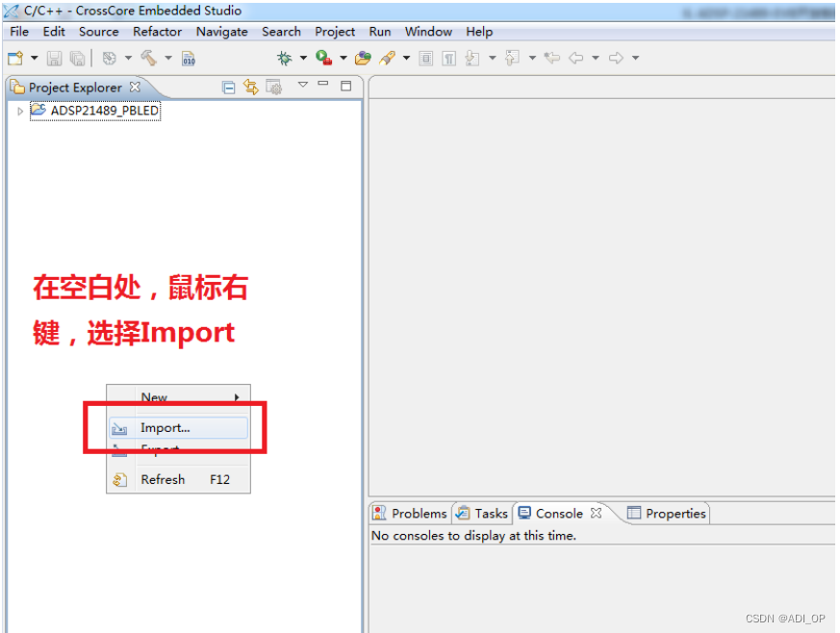Click the next annotation icon

pyautogui.click(x=472, y=58)
